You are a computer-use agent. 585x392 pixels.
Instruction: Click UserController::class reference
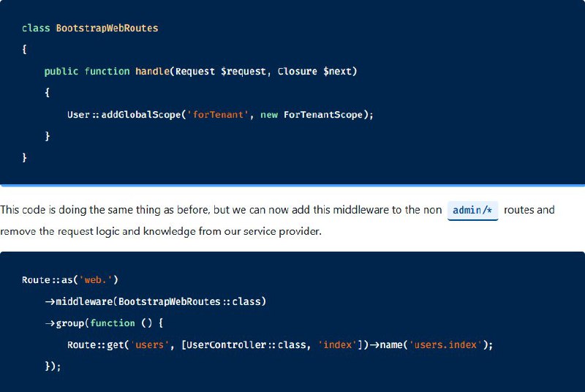coord(246,344)
